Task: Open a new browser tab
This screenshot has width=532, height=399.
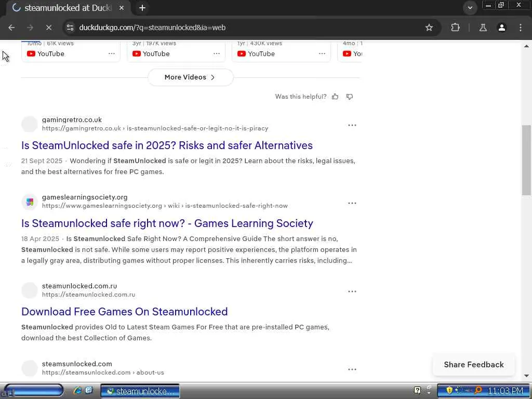Action: pos(142,8)
